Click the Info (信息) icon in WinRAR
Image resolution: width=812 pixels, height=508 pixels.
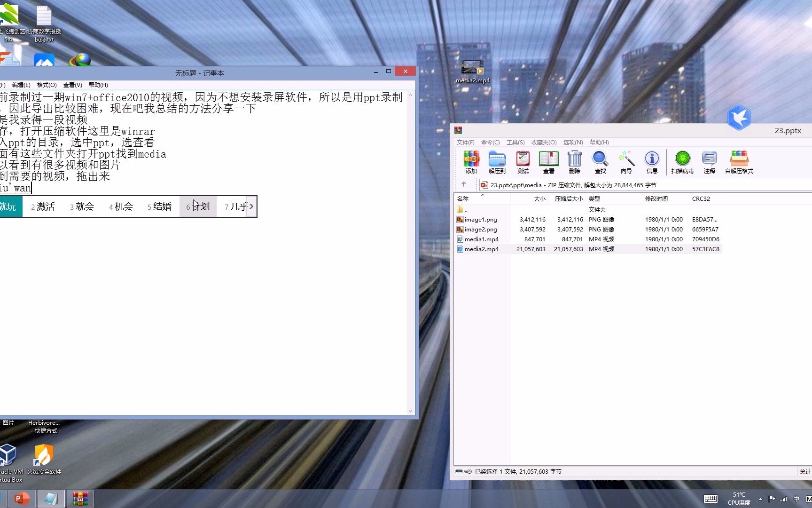(652, 162)
